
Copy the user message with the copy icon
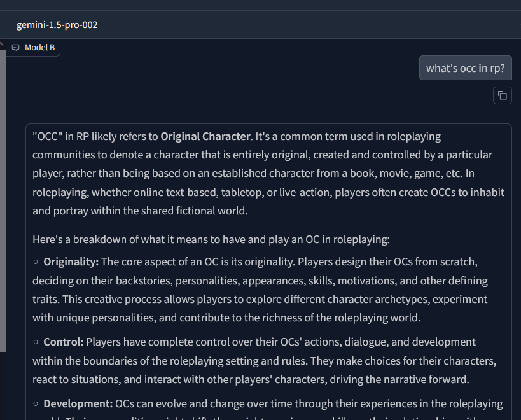tap(503, 95)
